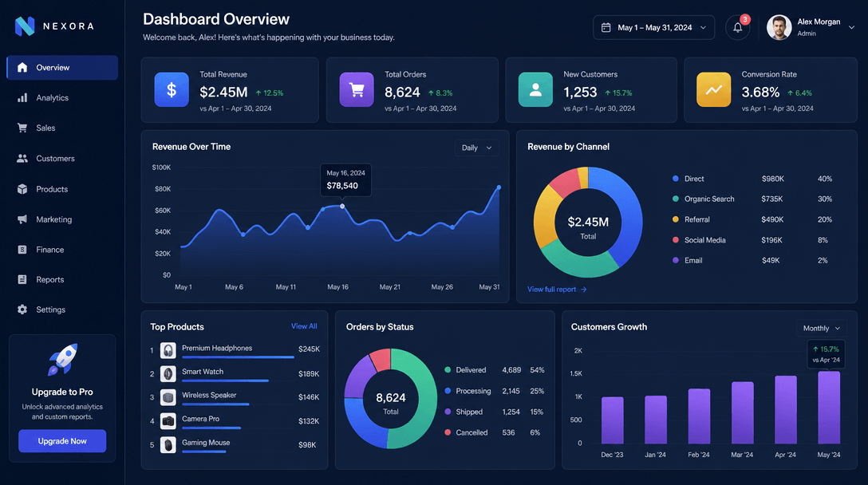Click the Reports sidebar icon

(x=22, y=280)
